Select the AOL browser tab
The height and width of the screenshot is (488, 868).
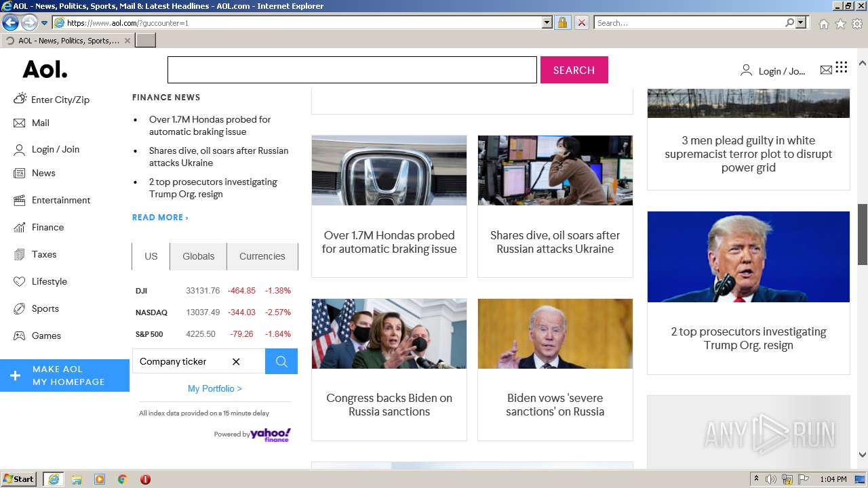(x=68, y=41)
